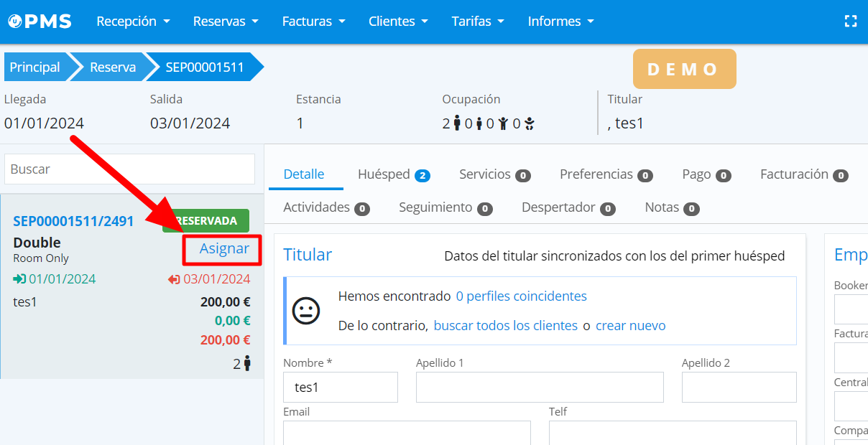Toggle fullscreen mode icon

tap(851, 22)
